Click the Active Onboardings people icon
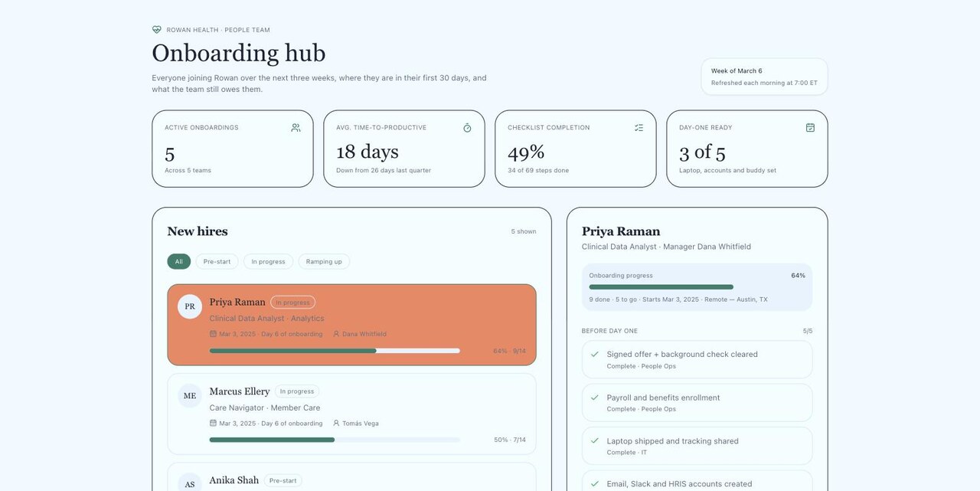The width and height of the screenshot is (980, 491). coord(296,128)
